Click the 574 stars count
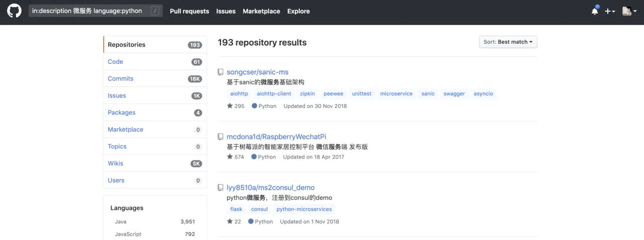 [x=235, y=157]
